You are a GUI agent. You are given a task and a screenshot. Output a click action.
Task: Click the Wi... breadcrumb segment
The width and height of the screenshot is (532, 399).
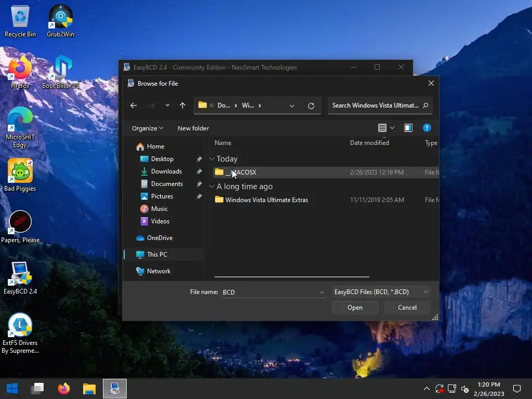pos(248,105)
